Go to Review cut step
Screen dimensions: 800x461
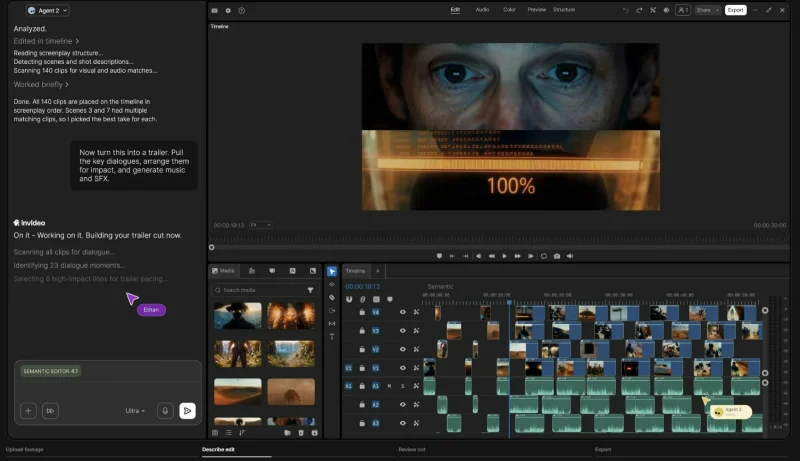point(412,449)
